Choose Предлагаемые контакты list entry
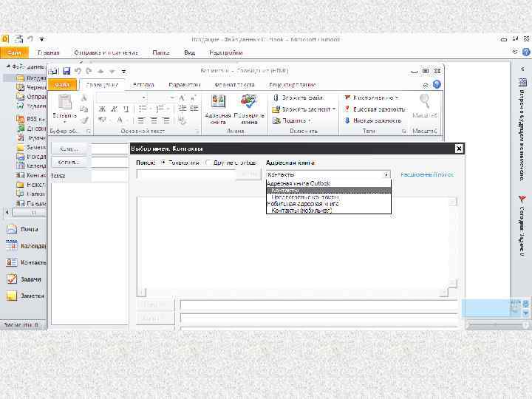532x399 pixels. pyautogui.click(x=329, y=197)
